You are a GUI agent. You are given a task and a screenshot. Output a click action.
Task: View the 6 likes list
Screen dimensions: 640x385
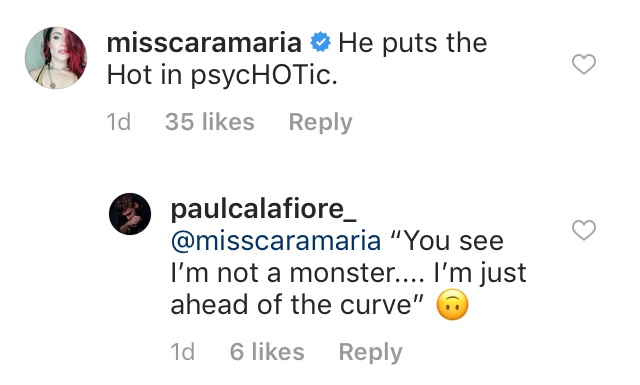[x=267, y=352]
